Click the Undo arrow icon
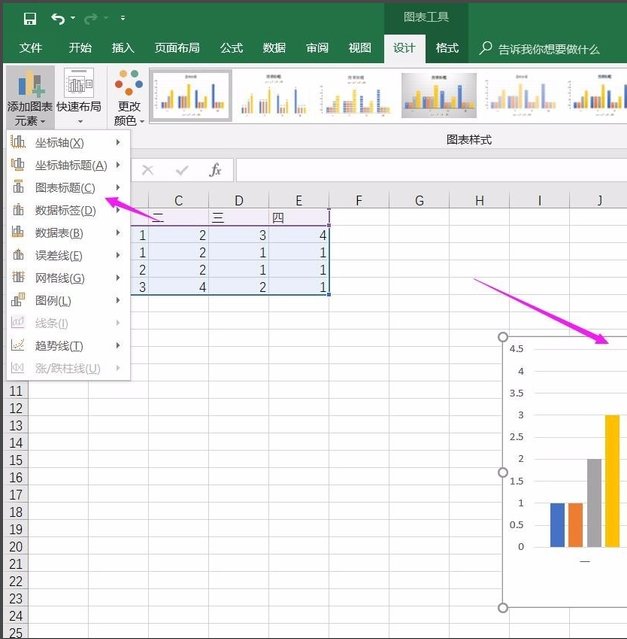This screenshot has height=639, width=627. click(58, 18)
